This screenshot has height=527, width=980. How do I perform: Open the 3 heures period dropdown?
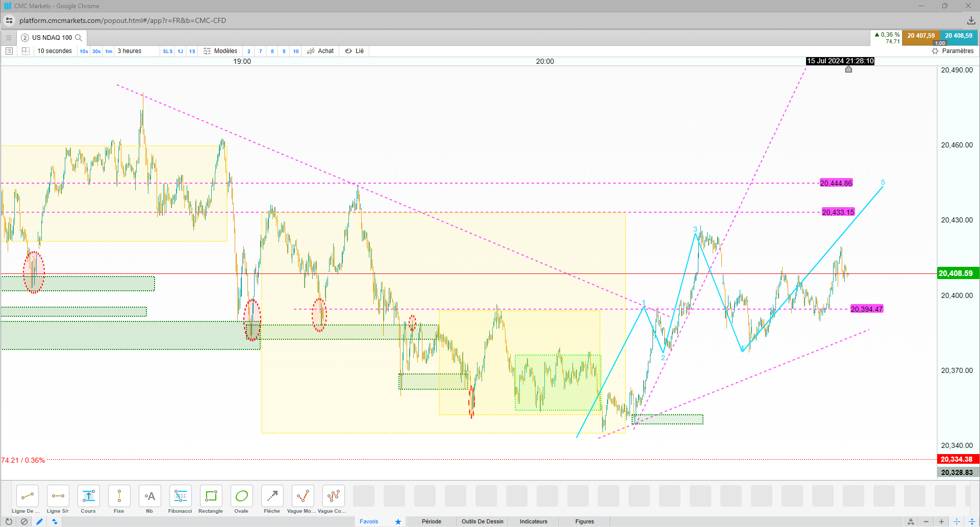(x=130, y=51)
